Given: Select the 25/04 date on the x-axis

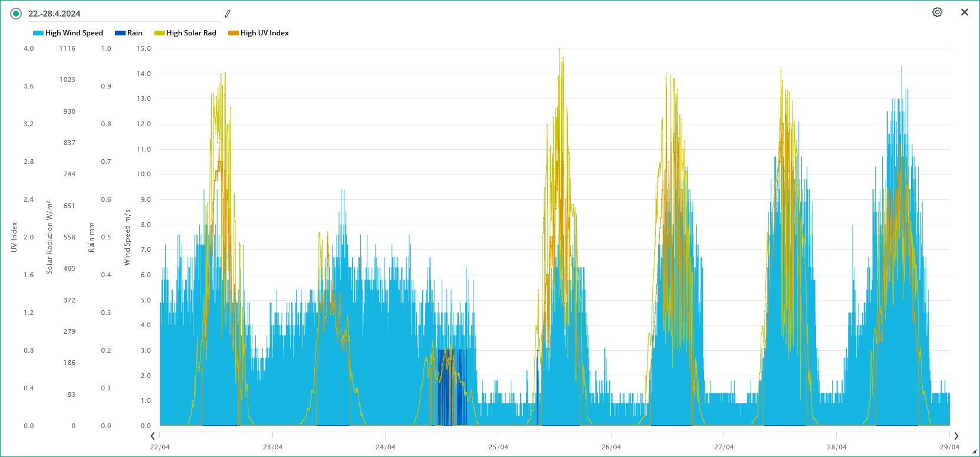Looking at the screenshot, I should pos(498,447).
